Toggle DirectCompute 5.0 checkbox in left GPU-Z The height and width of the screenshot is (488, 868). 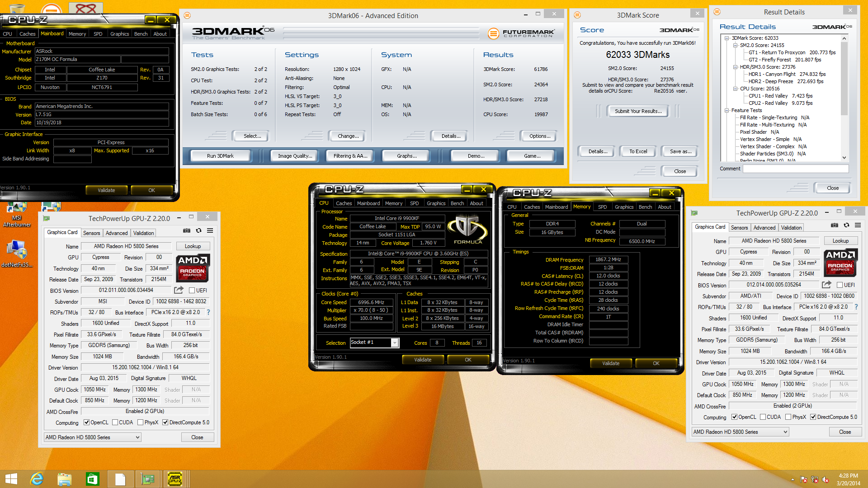pos(165,422)
